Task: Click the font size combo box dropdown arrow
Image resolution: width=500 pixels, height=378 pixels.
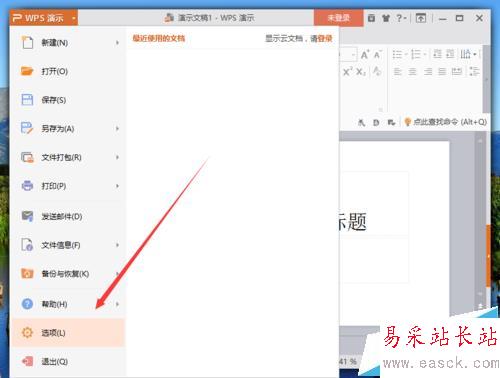Action: coord(353,54)
